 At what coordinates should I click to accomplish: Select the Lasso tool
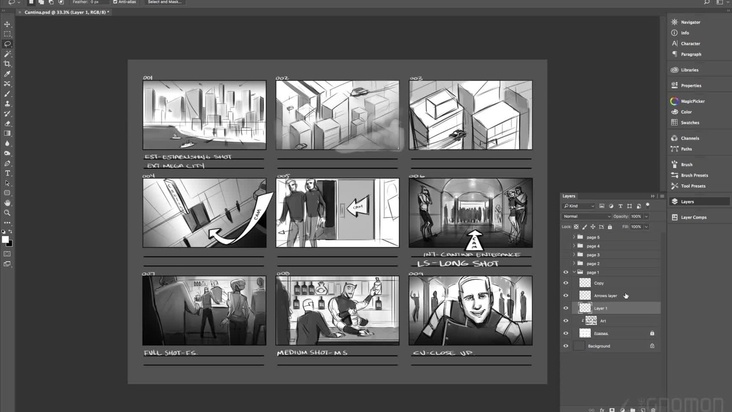coord(7,44)
